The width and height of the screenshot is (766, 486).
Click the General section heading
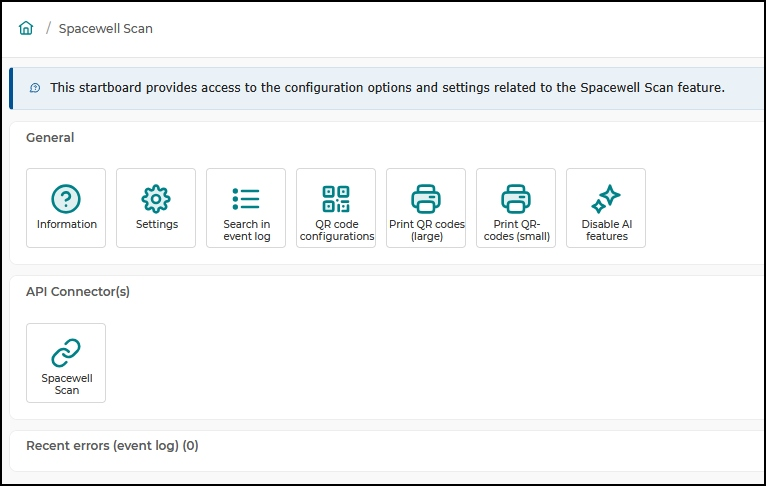(50, 138)
